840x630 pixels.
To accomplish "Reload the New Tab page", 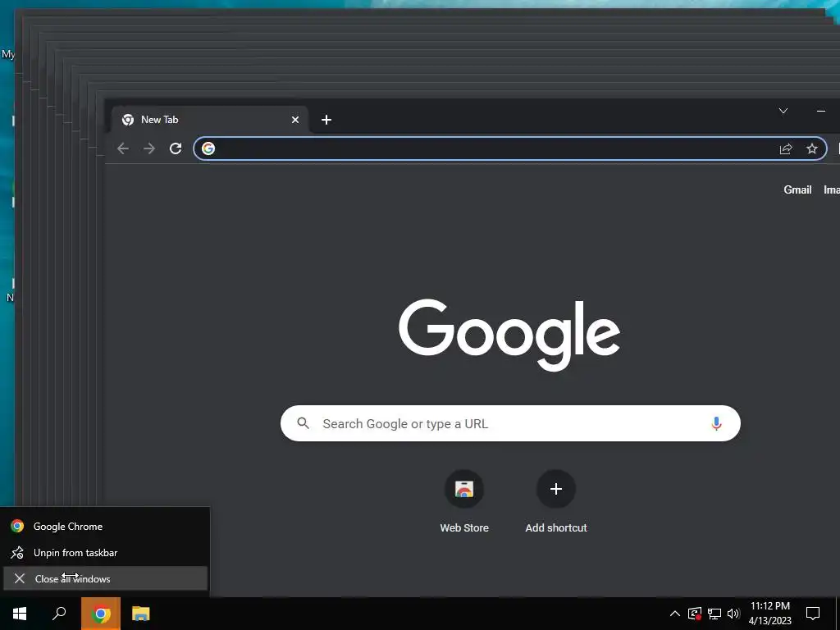I will [176, 148].
